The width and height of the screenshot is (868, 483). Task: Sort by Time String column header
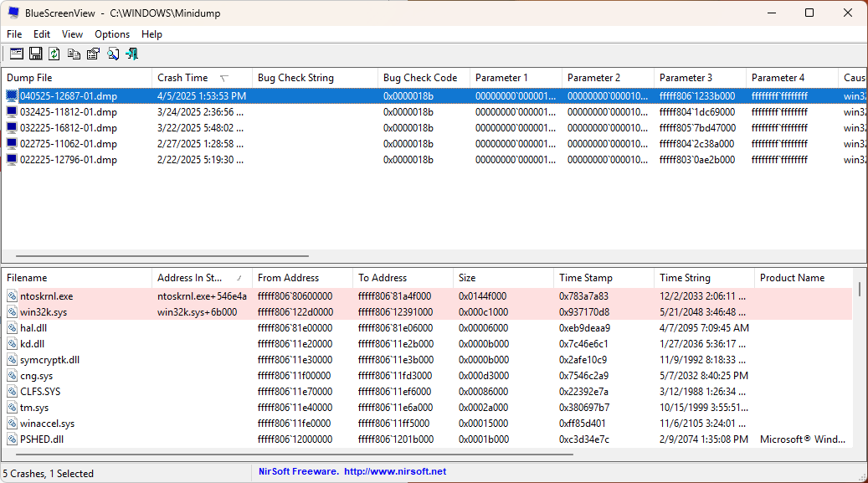point(705,278)
